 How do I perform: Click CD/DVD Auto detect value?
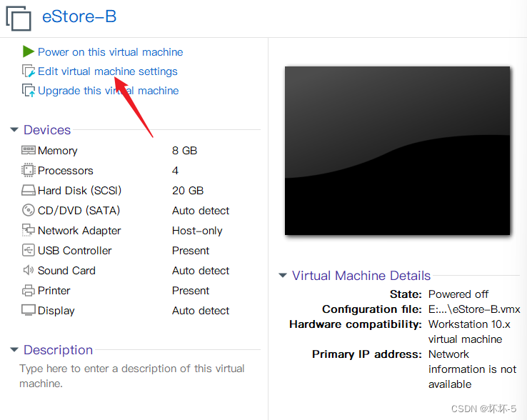201,211
